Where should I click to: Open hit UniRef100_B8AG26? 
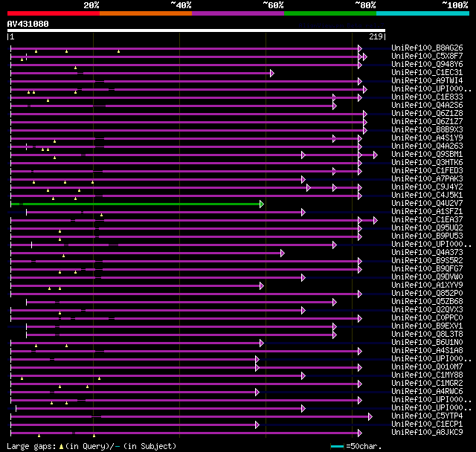click(427, 48)
